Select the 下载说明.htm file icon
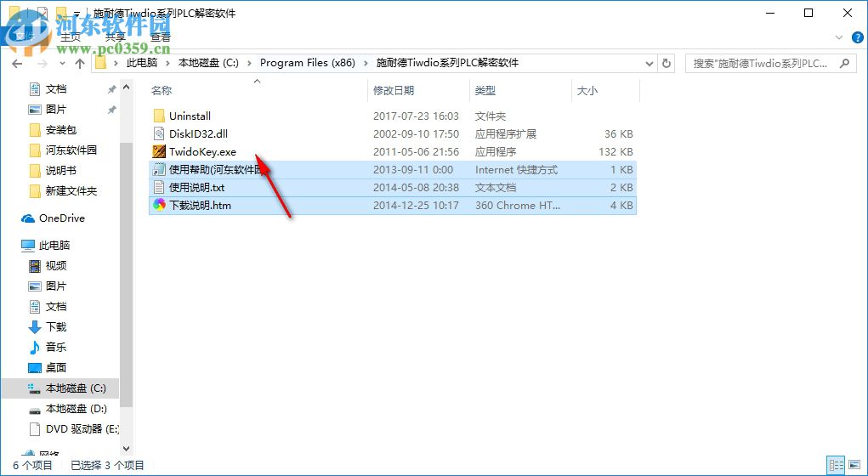The width and height of the screenshot is (868, 476). [159, 206]
